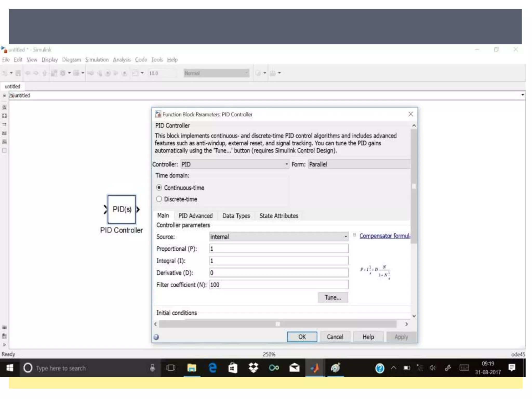Open the File menu

(x=6, y=60)
